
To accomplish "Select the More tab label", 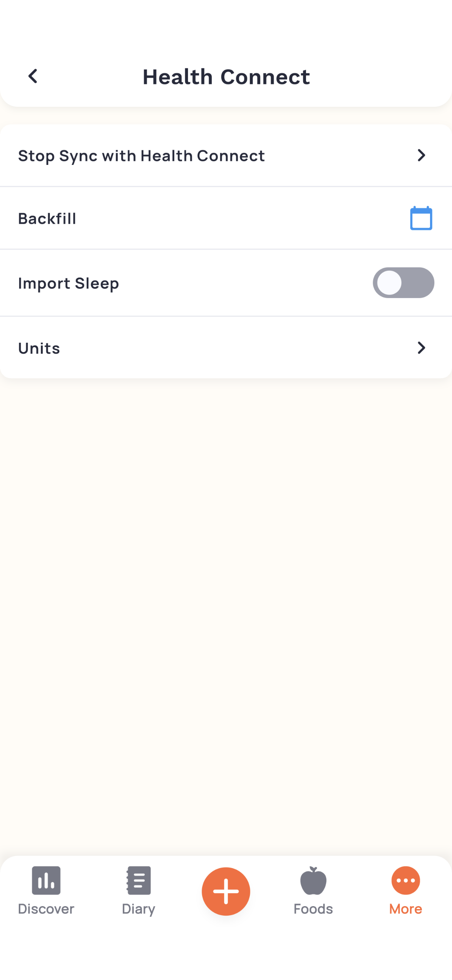I will (406, 909).
